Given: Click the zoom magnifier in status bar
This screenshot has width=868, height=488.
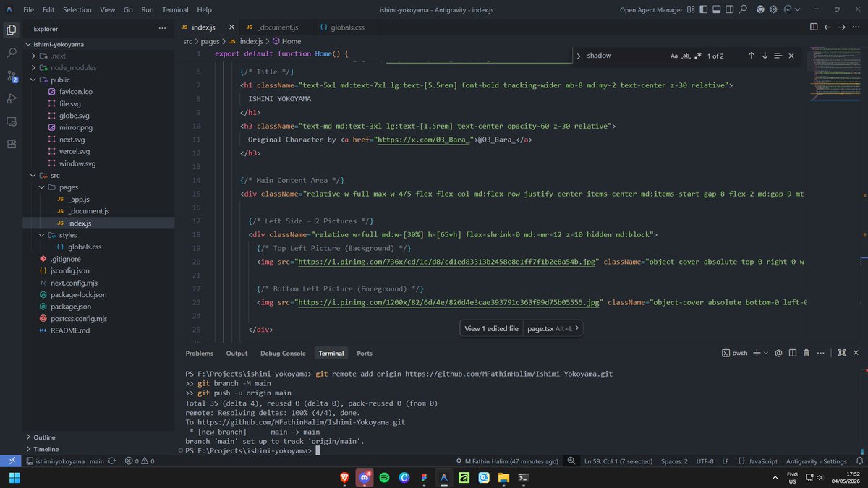Looking at the screenshot, I should click(x=571, y=461).
